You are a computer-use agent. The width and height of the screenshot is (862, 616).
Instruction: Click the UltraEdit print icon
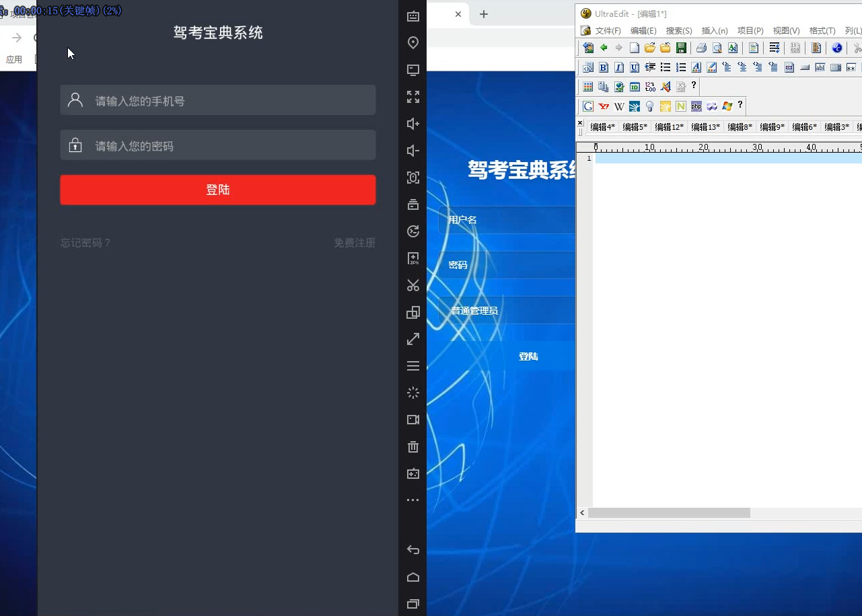coord(701,48)
